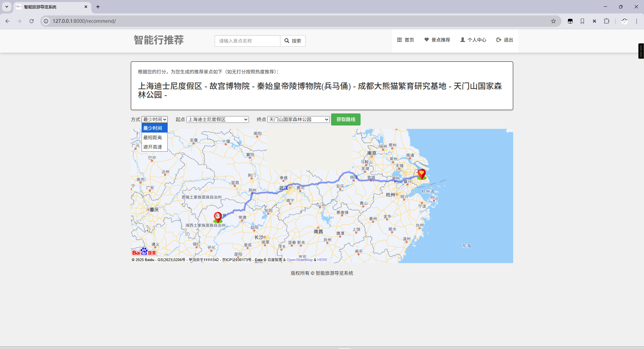
Task: Switch to the 智能旅游导览系统 tab
Action: click(x=52, y=7)
